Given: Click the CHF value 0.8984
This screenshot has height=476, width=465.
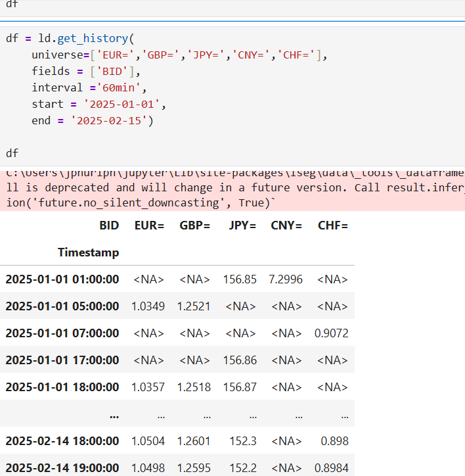Looking at the screenshot, I should 332,468.
